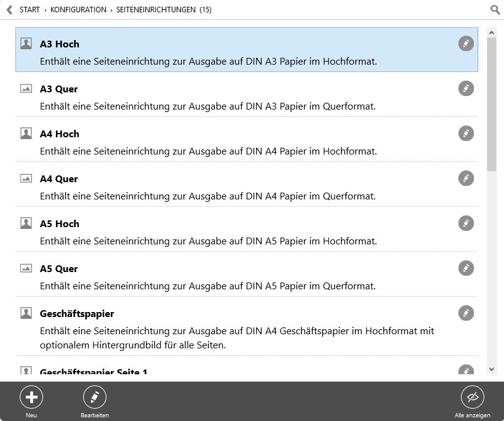Go back with the left arrow icon

click(x=10, y=10)
